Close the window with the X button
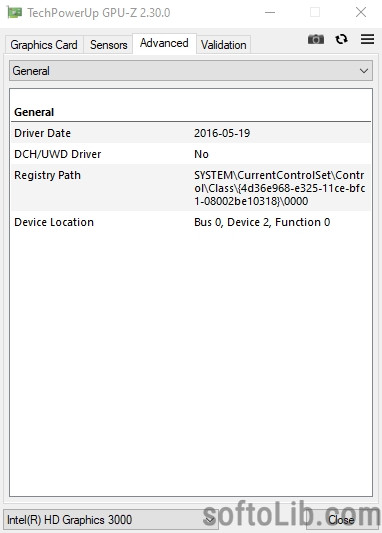 coord(361,13)
